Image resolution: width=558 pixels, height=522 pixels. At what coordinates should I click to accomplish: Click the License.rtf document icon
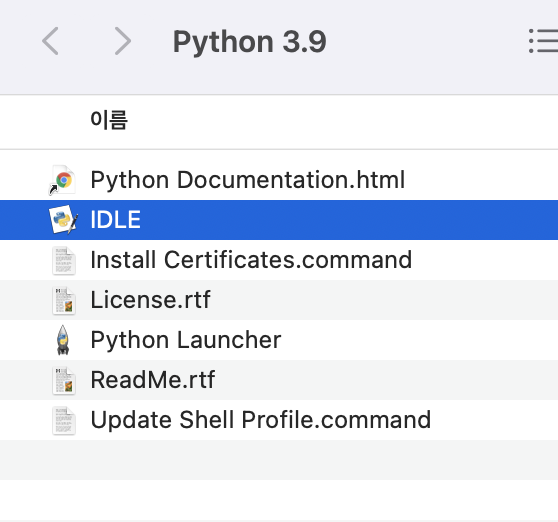[x=64, y=300]
